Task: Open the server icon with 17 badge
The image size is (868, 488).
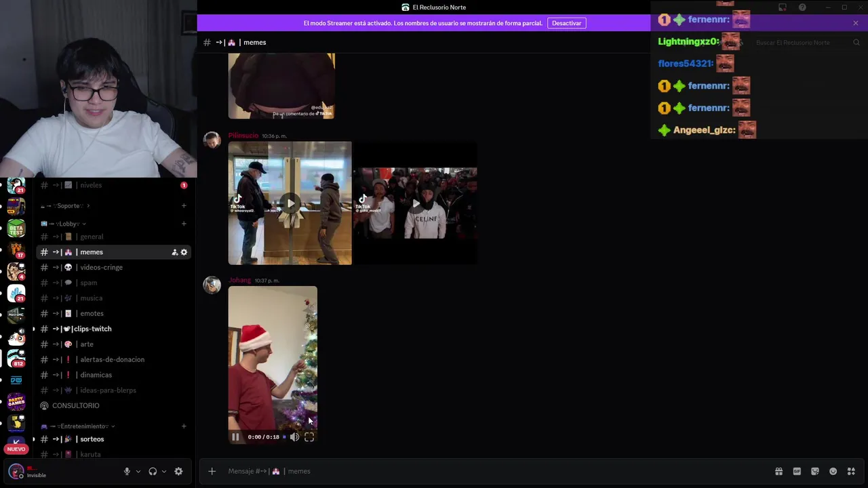Action: pyautogui.click(x=16, y=249)
